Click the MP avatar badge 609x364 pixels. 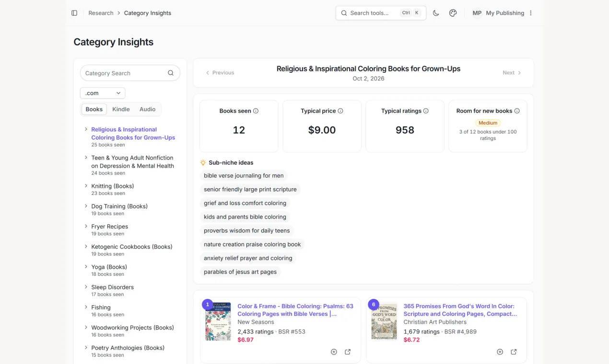(x=477, y=13)
